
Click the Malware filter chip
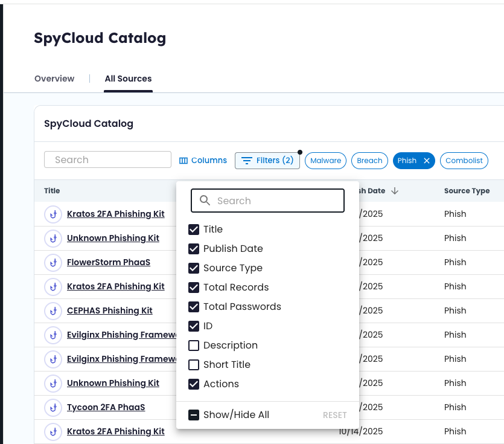point(325,161)
